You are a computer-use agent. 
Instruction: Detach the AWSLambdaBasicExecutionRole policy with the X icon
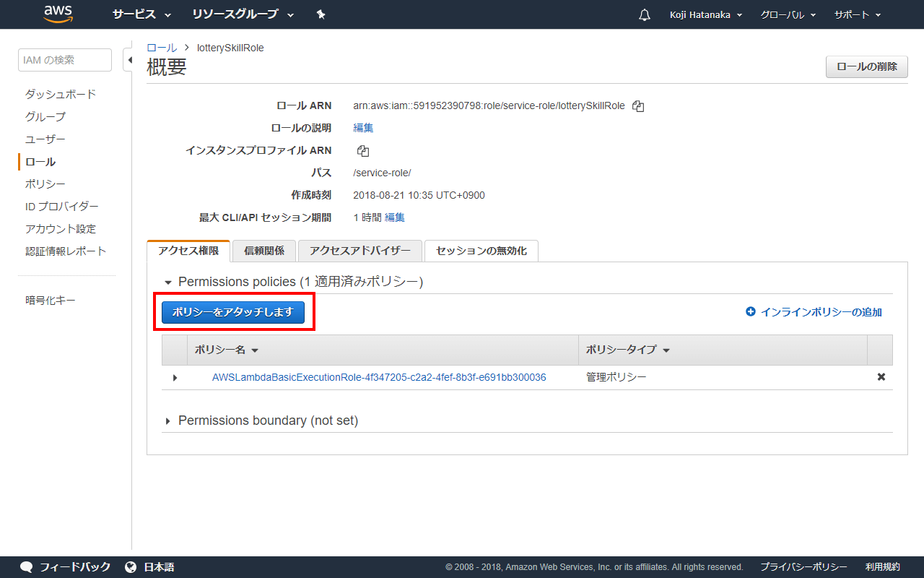point(881,377)
